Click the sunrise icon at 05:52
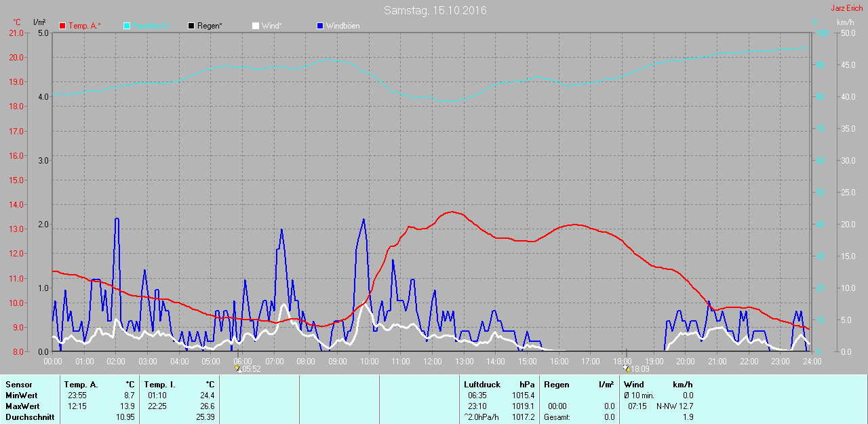This screenshot has width=868, height=424. pyautogui.click(x=238, y=368)
